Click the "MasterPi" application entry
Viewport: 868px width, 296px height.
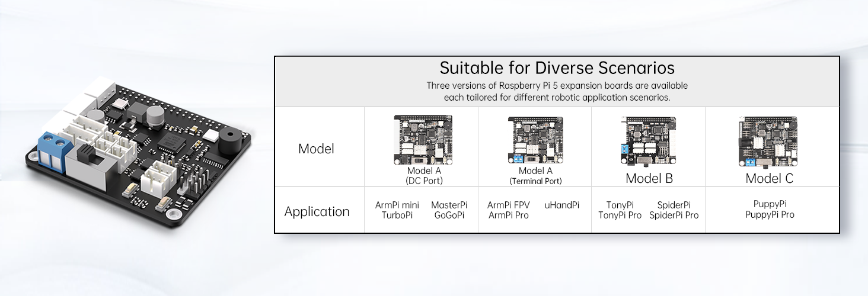449,205
